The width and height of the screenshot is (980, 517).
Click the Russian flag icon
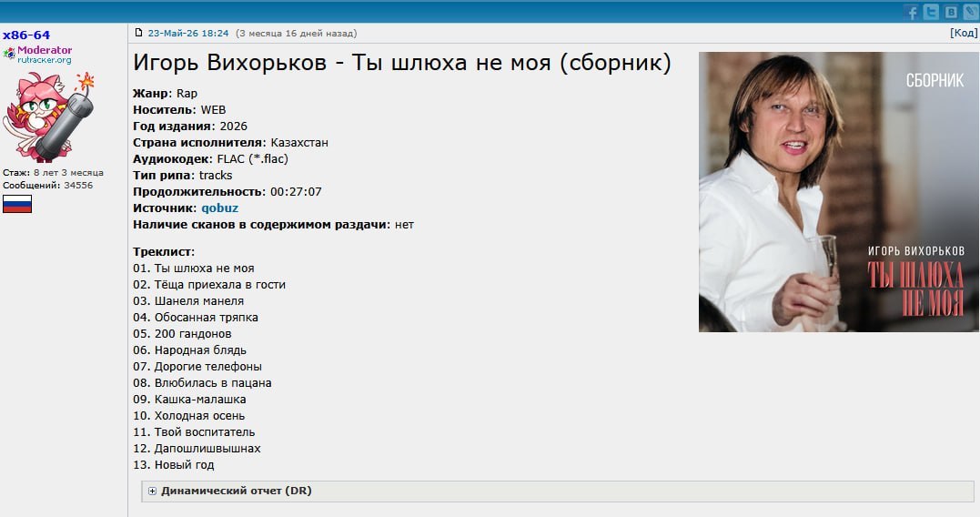[17, 204]
